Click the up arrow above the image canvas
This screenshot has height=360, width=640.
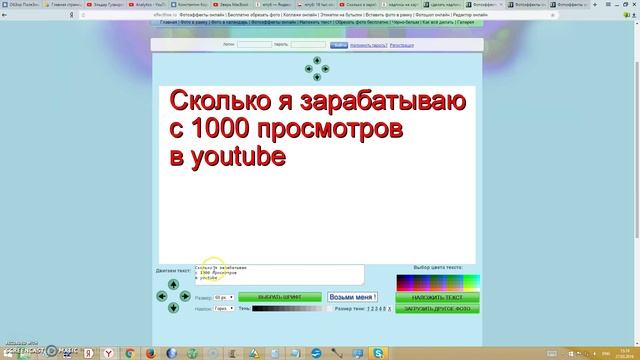[x=317, y=60]
